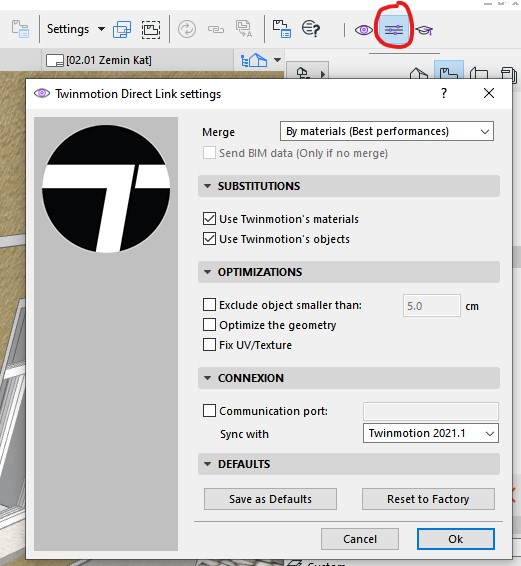Image resolution: width=521 pixels, height=566 pixels.
Task: Select the marquee dashed-rectangle toolbar icon
Action: click(x=151, y=29)
